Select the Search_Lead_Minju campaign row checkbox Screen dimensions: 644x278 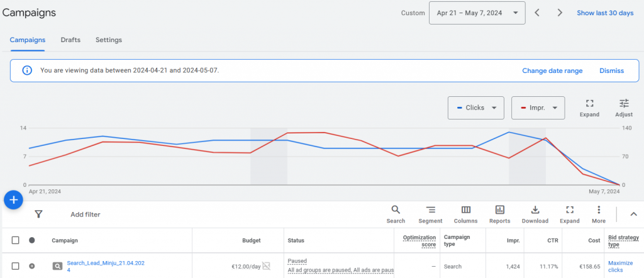pyautogui.click(x=16, y=266)
